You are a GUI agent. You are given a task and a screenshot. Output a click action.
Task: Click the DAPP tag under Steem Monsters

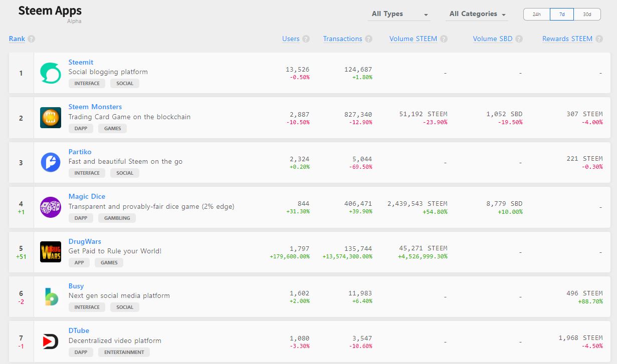tap(81, 128)
